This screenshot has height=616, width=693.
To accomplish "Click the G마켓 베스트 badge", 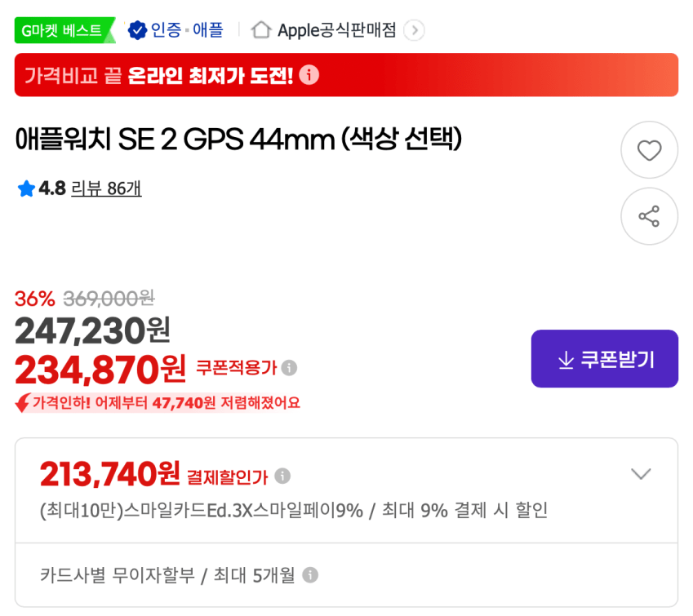I will click(64, 30).
